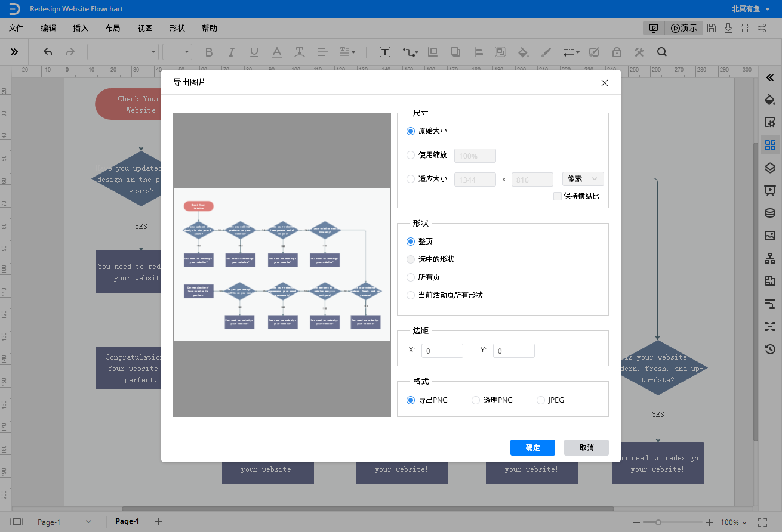Close the 导出图片 dialog

coord(605,83)
